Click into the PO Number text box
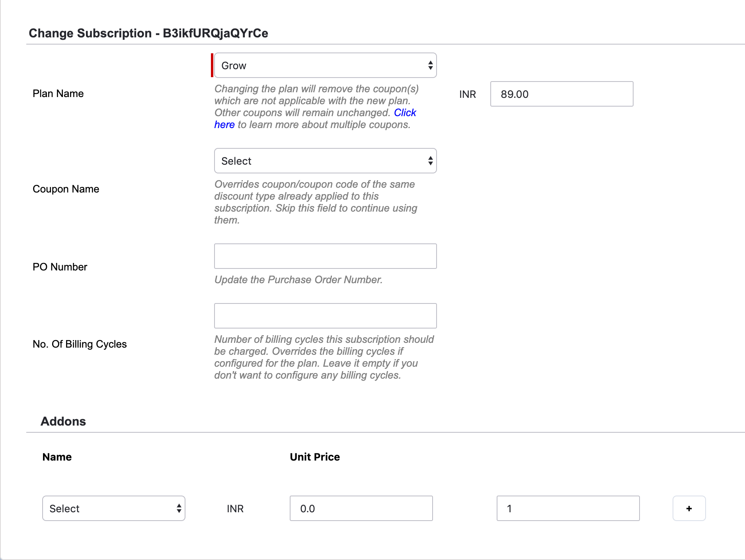The image size is (745, 560). click(x=325, y=256)
